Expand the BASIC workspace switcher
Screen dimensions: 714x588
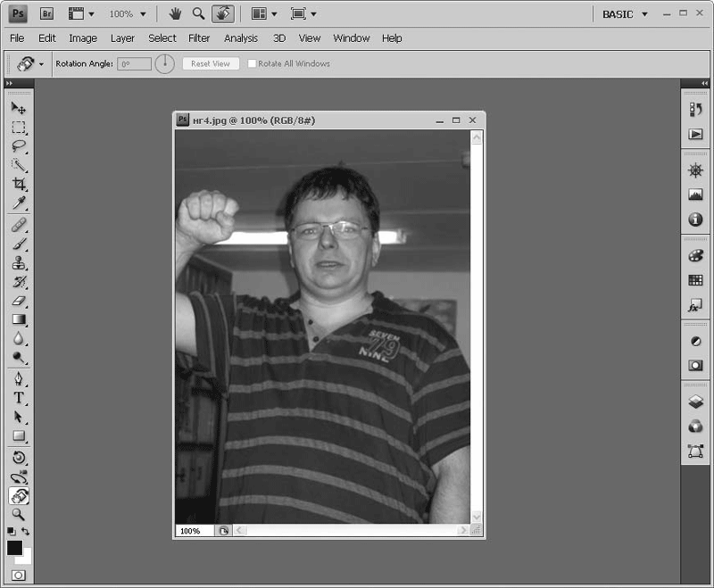(x=625, y=14)
